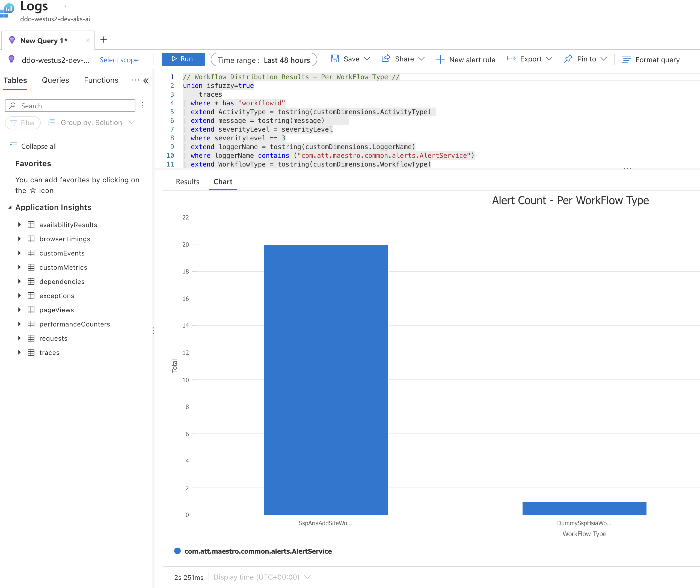
Task: Click the Format query icon
Action: click(626, 60)
